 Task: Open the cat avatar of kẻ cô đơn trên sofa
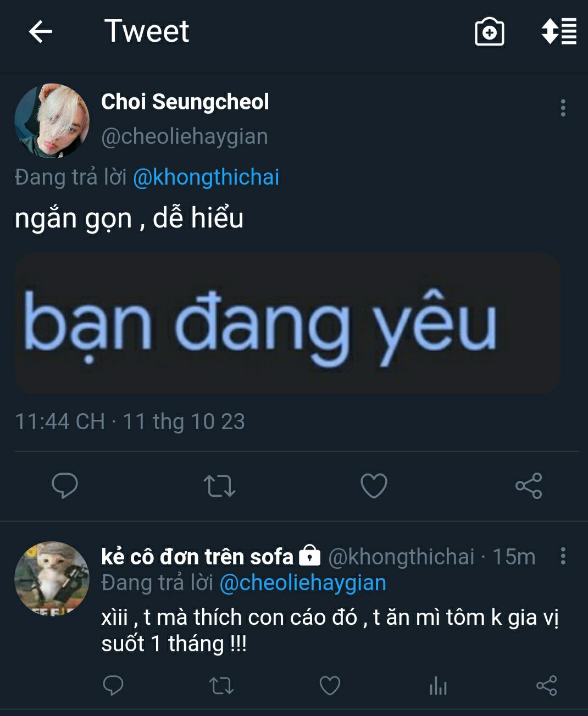52,579
